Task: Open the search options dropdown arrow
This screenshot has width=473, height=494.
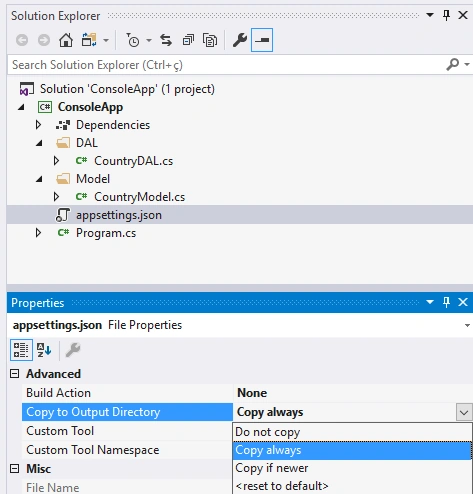Action: tap(467, 64)
